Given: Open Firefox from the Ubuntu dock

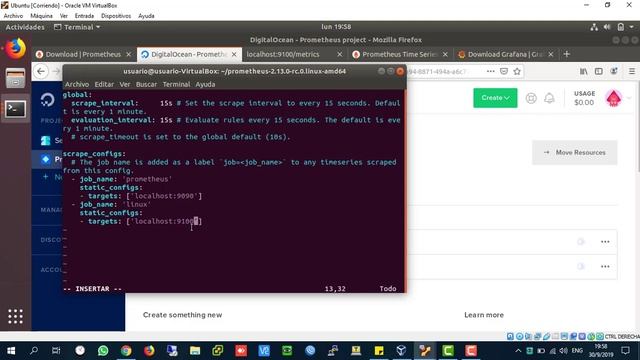Looking at the screenshot, I should [x=16, y=49].
